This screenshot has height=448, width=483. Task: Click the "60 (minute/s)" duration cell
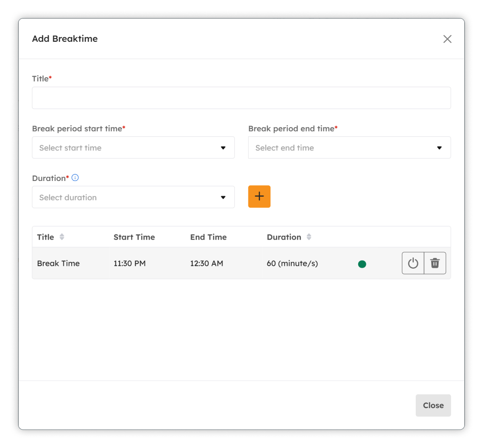pos(292,263)
